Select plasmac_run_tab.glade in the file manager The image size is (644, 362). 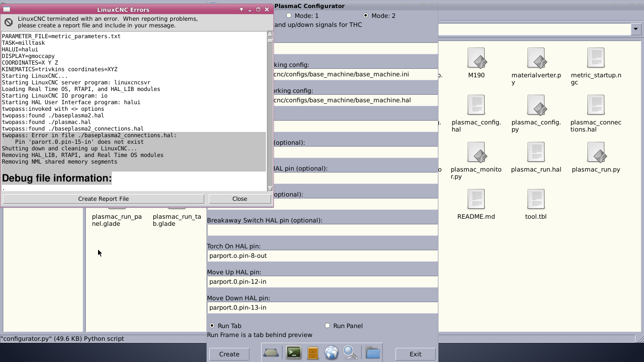coord(177,220)
